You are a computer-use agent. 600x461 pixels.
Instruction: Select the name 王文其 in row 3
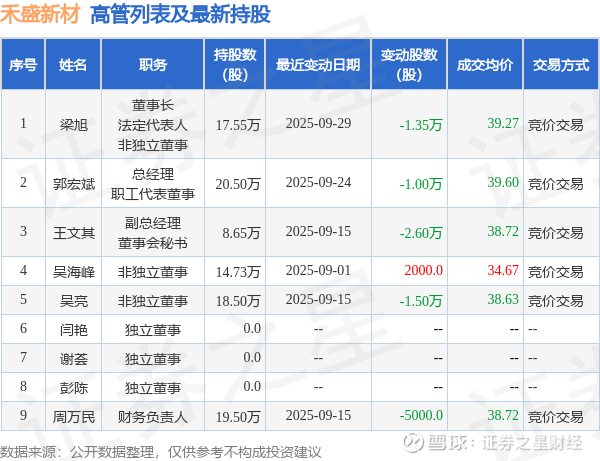pos(73,233)
